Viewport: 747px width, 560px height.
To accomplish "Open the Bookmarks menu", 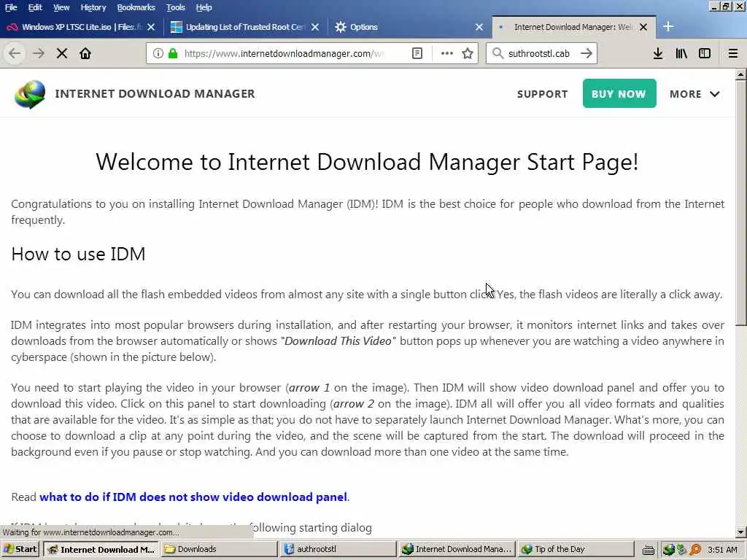I will pyautogui.click(x=136, y=7).
